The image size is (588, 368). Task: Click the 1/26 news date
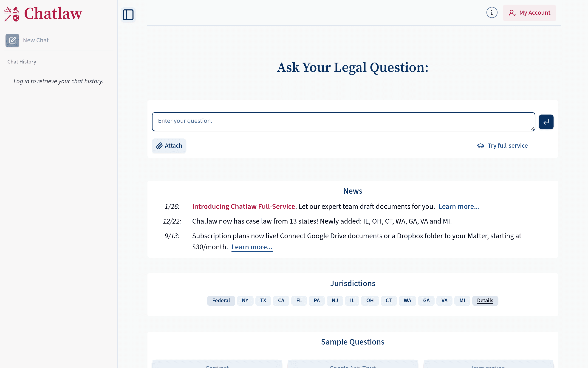click(x=172, y=207)
